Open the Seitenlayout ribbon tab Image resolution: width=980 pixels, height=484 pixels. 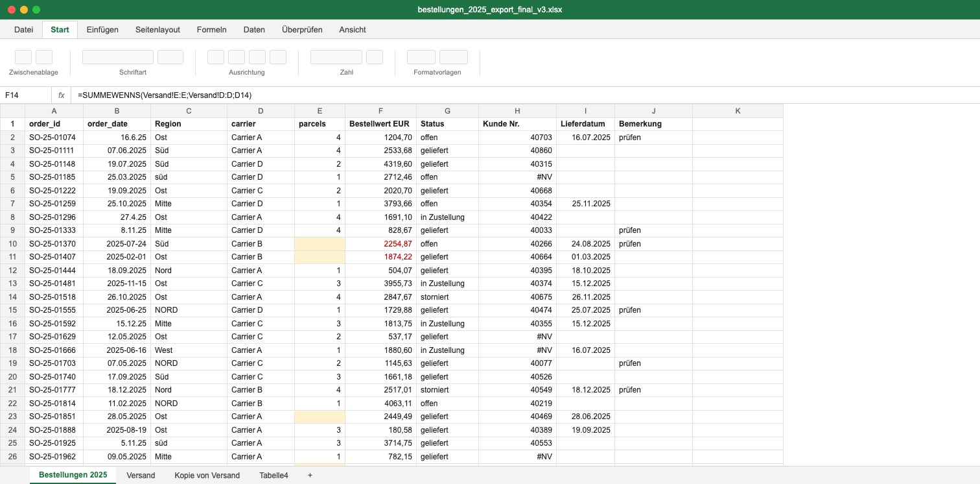point(157,29)
